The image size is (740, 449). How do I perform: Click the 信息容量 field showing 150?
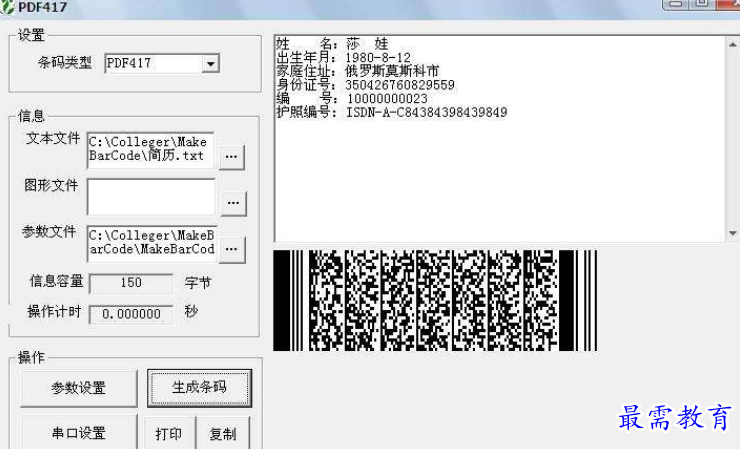(x=131, y=283)
